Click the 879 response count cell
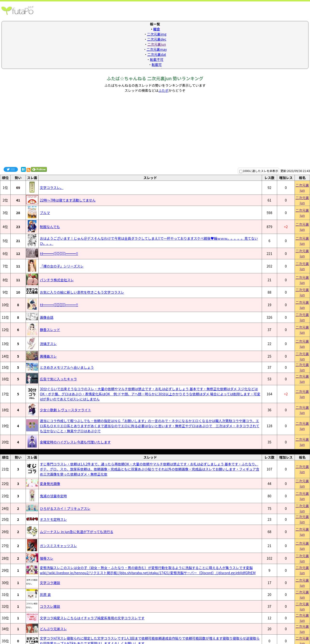Viewport: 310px width, 644px height. click(x=269, y=227)
